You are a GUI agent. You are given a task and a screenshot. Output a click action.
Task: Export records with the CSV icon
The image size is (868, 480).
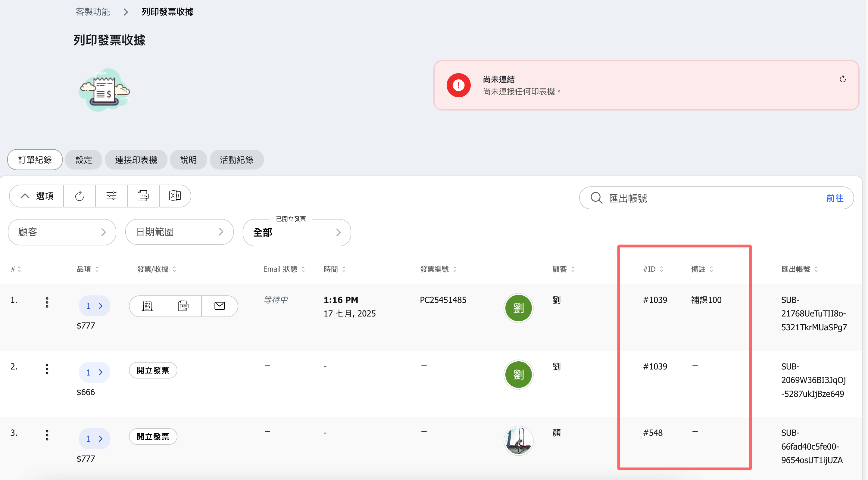(x=143, y=196)
